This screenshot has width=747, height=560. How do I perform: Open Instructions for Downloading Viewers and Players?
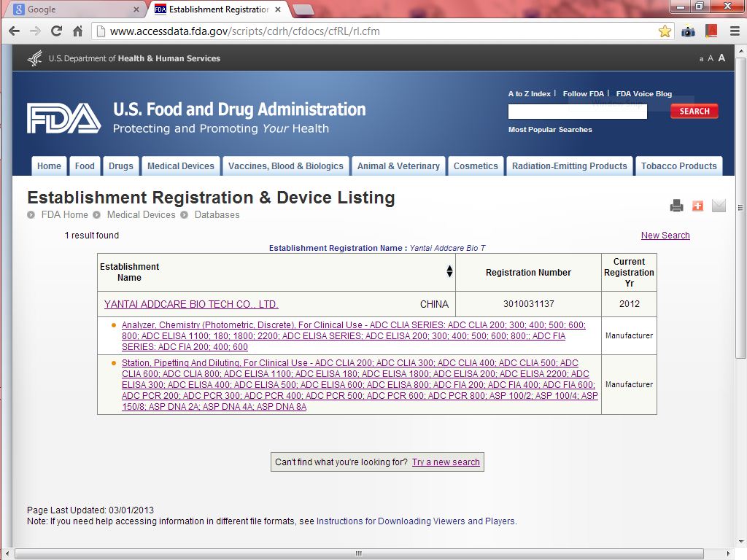click(416, 521)
